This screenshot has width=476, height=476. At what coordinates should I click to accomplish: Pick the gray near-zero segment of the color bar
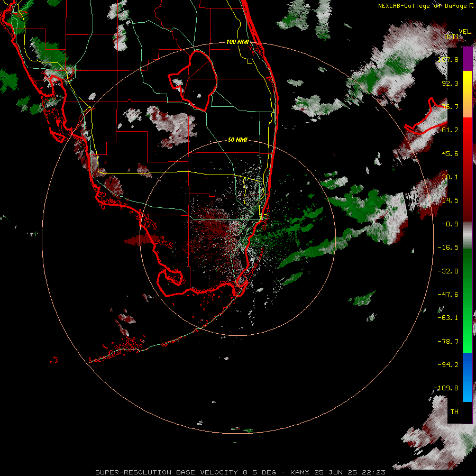(467, 235)
